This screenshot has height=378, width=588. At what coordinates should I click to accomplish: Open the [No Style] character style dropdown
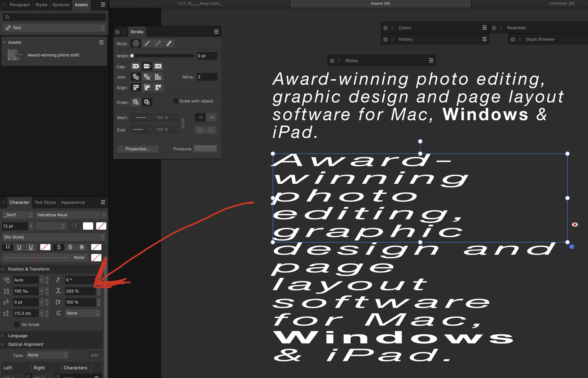tap(54, 237)
